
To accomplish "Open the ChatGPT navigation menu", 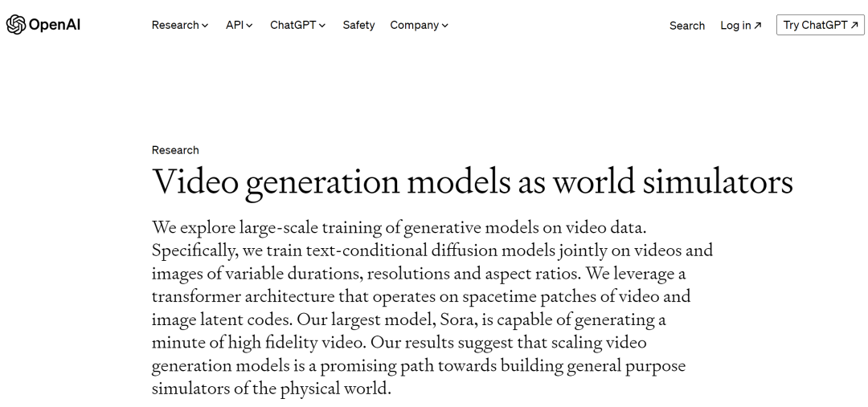I will [x=298, y=25].
